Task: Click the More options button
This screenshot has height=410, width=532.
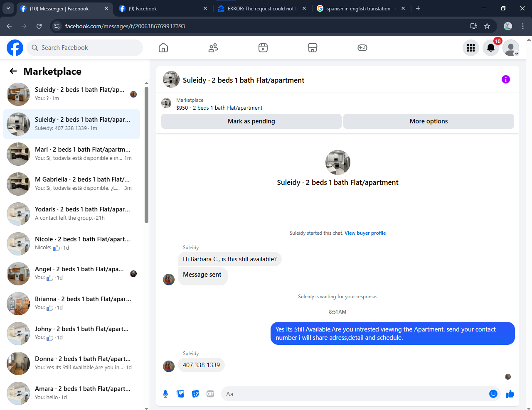Action: (429, 121)
